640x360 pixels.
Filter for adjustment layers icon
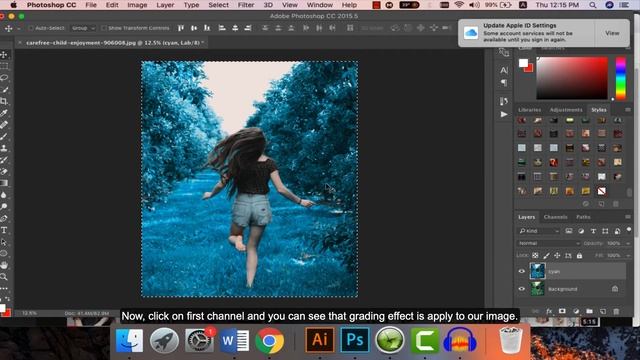click(581, 231)
